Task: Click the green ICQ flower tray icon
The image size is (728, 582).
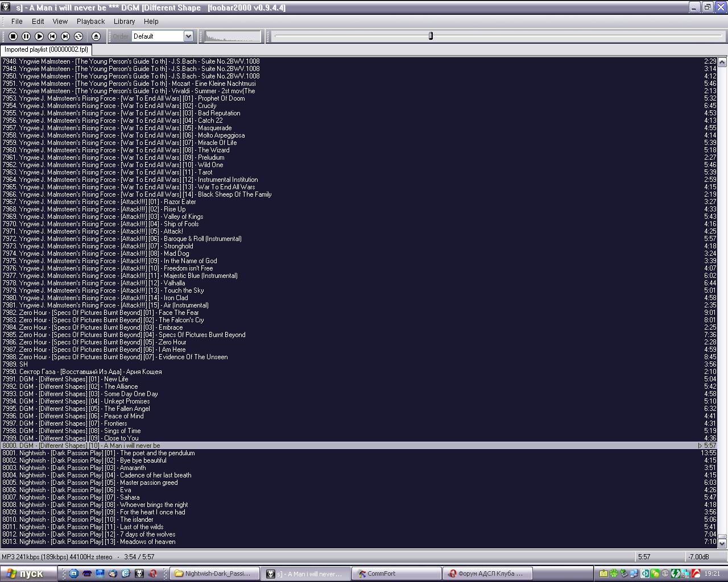Action: [614, 573]
